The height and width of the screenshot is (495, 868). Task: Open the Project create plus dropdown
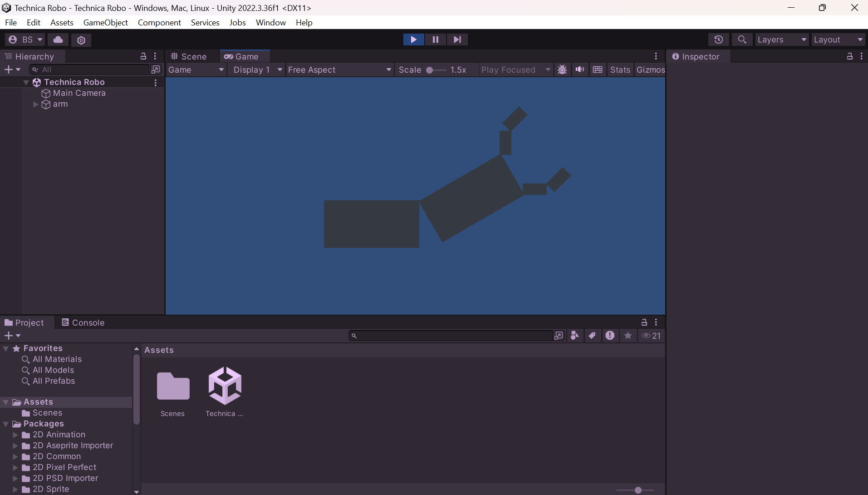(12, 336)
